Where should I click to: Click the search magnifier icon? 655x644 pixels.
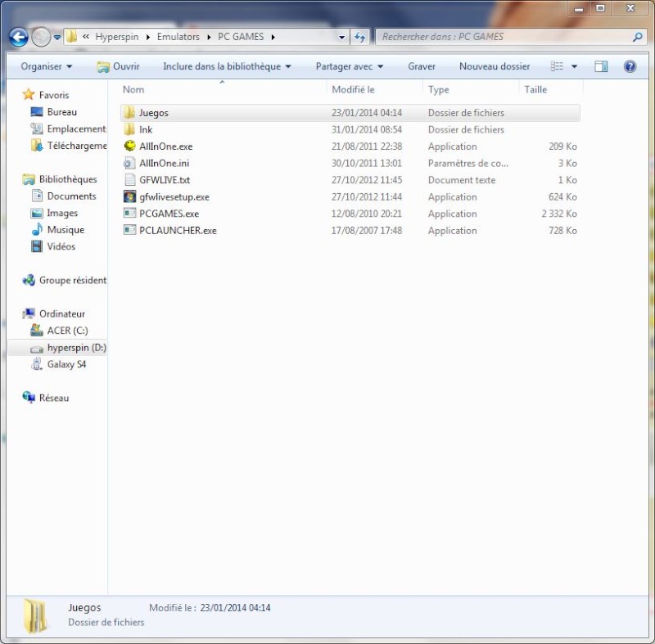coord(638,37)
